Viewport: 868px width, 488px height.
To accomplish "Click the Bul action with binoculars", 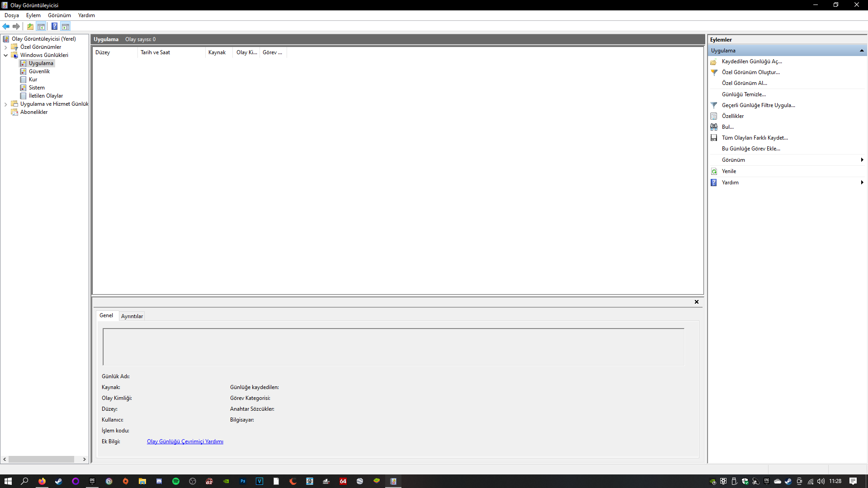I will point(727,127).
